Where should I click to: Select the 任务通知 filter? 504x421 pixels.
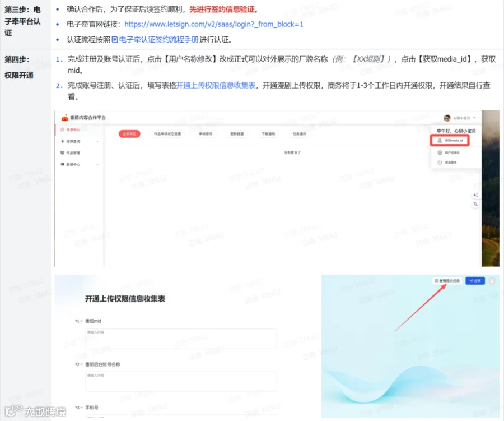299,134
